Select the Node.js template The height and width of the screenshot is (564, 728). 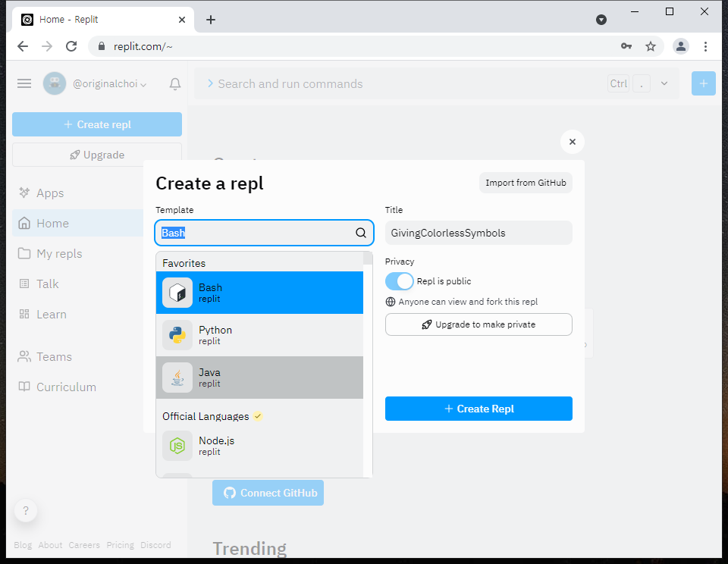coord(259,446)
